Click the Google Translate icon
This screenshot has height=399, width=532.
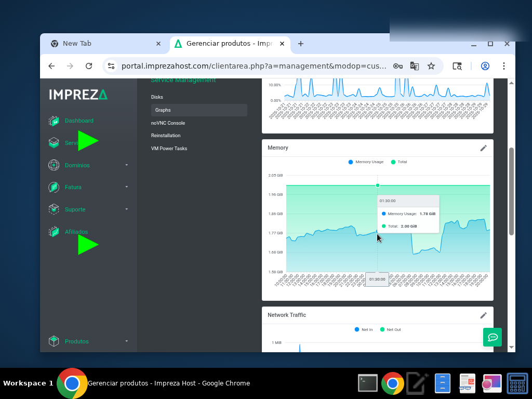(414, 66)
